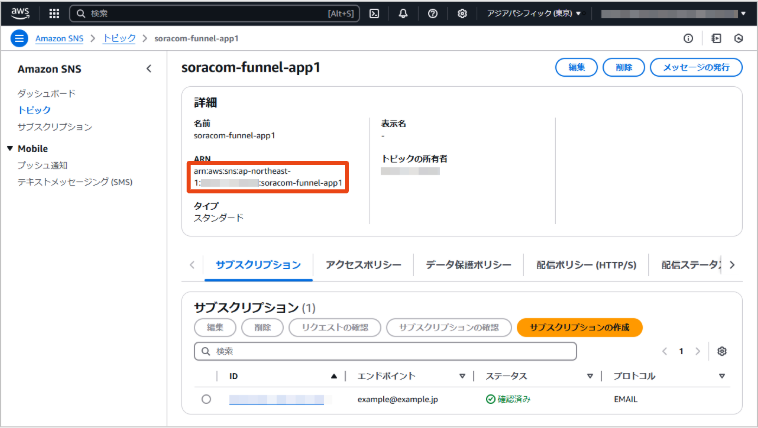Switch to データ保護ポリシー tab

(468, 265)
